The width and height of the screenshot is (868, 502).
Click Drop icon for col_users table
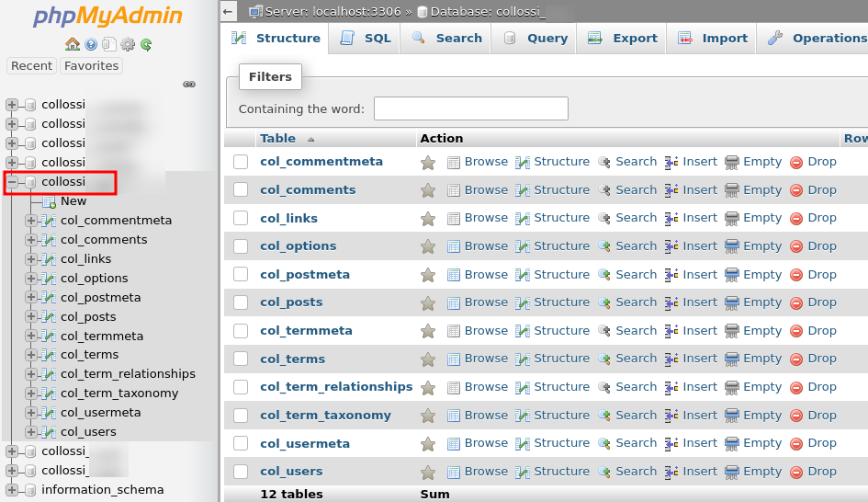click(796, 472)
